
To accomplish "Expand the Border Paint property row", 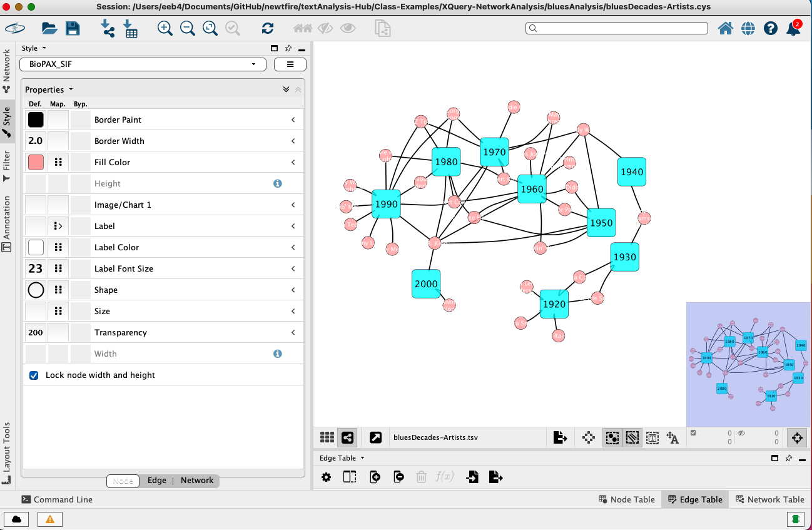I will 293,120.
